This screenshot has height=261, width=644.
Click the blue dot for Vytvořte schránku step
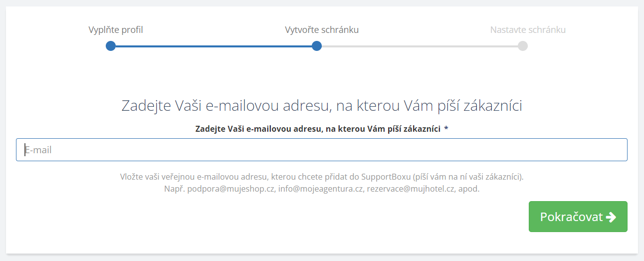tap(316, 46)
